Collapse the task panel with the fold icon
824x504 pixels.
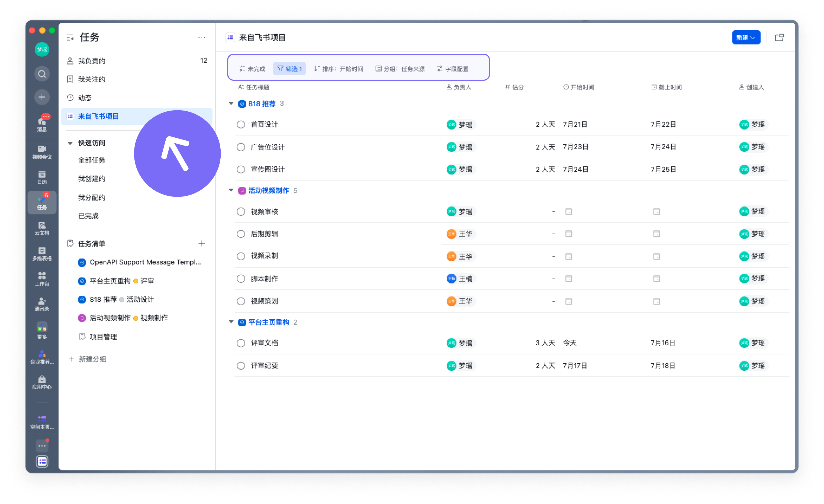(70, 37)
